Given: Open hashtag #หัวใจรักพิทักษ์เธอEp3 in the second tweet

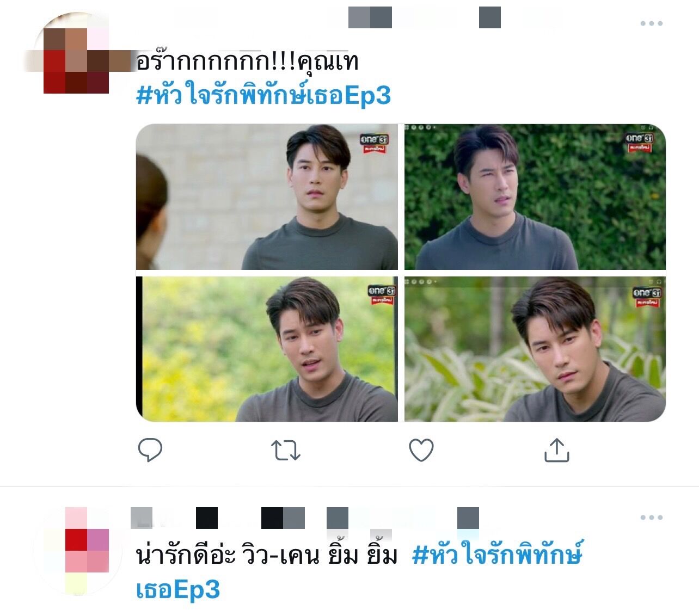Looking at the screenshot, I should (359, 572).
